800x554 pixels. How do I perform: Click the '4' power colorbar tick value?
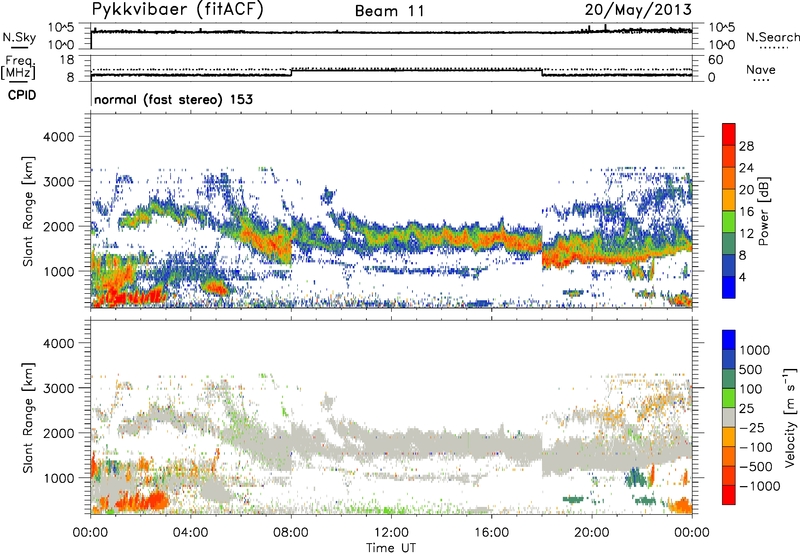[743, 277]
